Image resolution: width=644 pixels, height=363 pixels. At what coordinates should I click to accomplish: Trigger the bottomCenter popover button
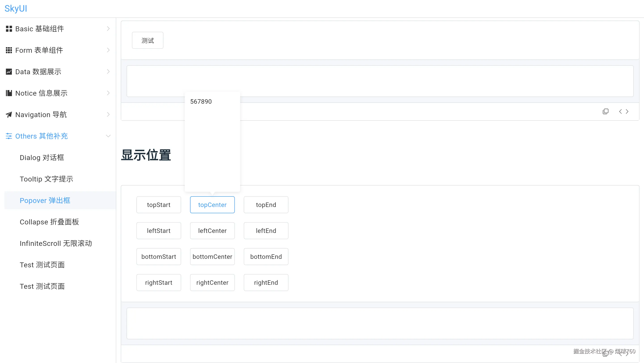pyautogui.click(x=212, y=257)
